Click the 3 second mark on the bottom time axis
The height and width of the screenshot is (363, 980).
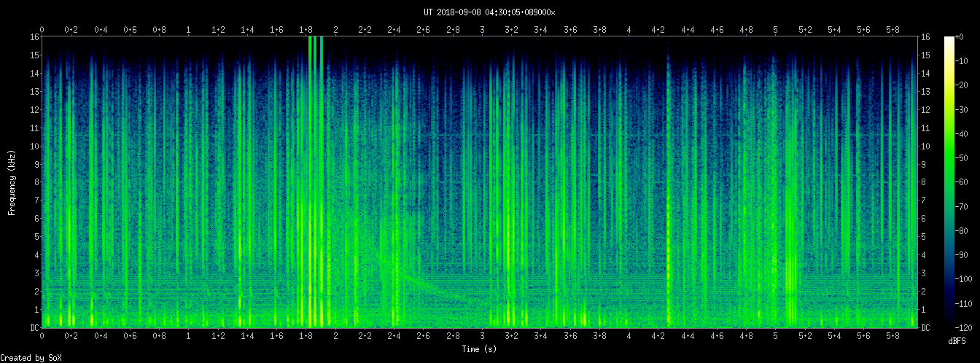click(x=482, y=336)
